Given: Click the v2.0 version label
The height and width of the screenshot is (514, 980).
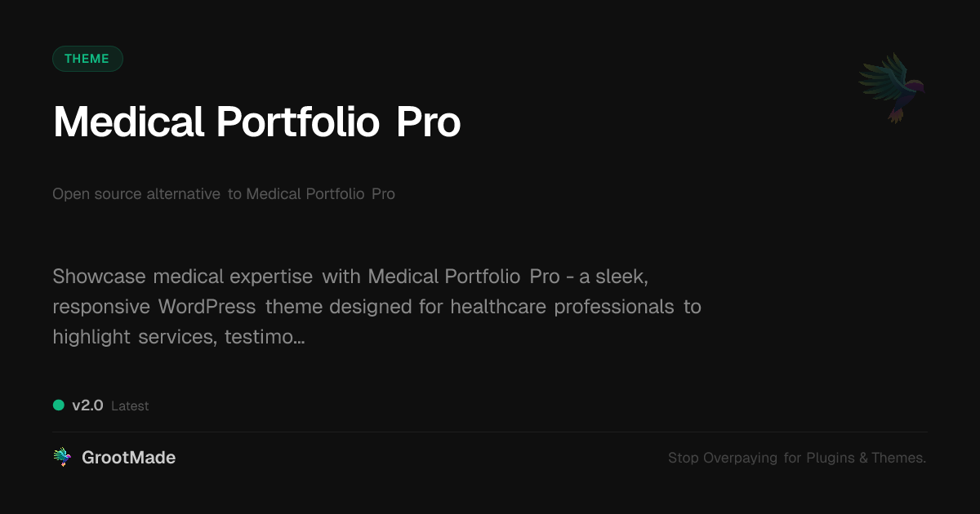Looking at the screenshot, I should [x=87, y=405].
